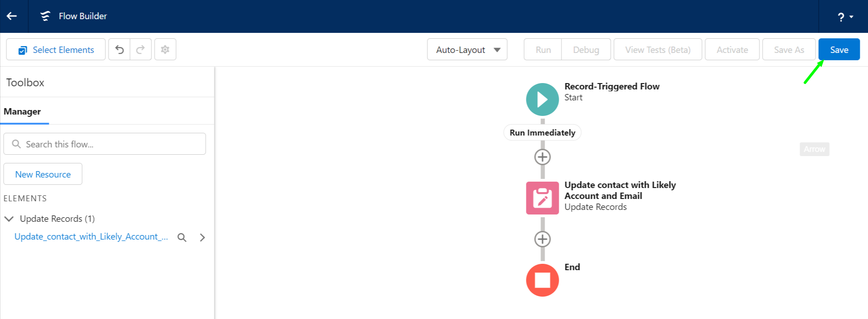Click the pink Update Records element icon
868x319 pixels.
click(x=542, y=198)
